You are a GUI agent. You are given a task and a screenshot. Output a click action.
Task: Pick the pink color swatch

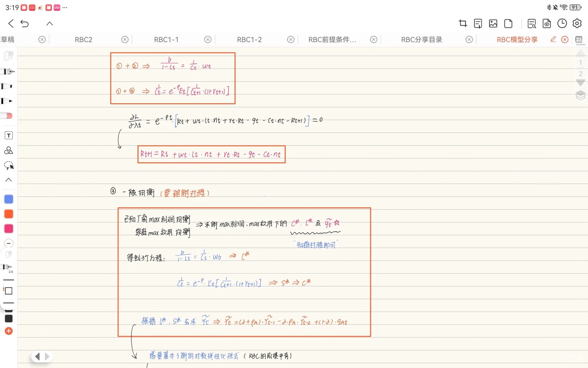[x=9, y=228]
